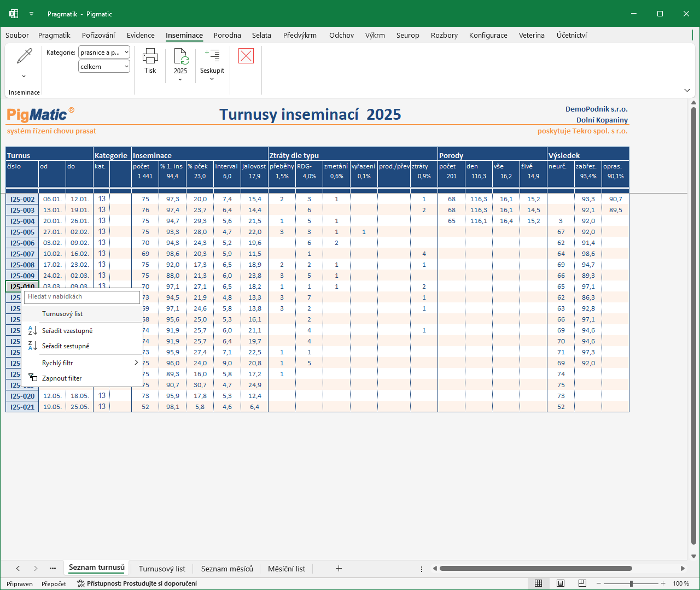
Task: Click turnus link I25-006
Action: pos(22,243)
